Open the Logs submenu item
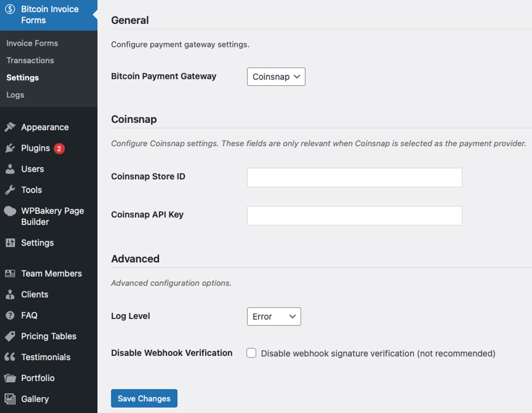 15,95
